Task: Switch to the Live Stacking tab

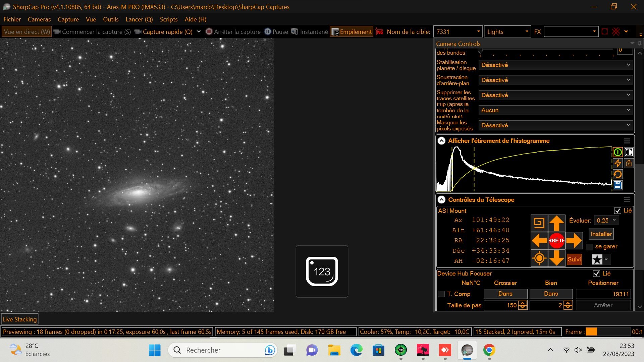Action: coord(20,319)
